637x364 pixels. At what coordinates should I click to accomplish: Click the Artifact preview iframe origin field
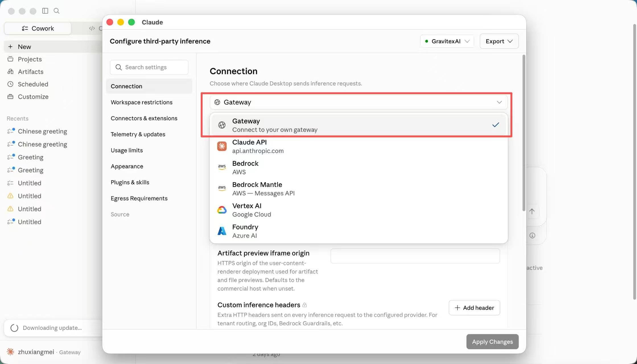[415, 256]
